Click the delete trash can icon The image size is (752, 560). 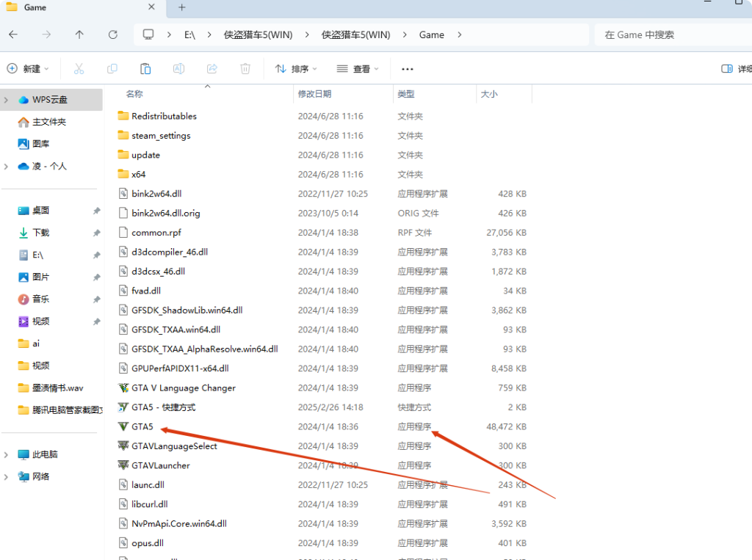coord(245,68)
